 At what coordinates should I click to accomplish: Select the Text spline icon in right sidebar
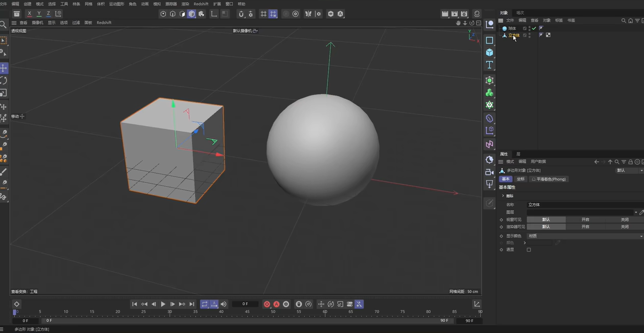pos(489,65)
